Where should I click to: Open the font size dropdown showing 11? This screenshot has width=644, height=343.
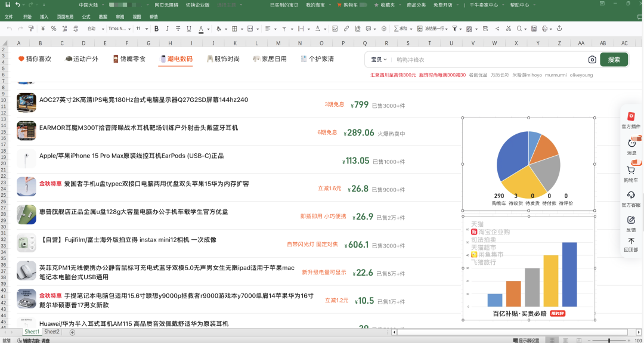pyautogui.click(x=142, y=29)
